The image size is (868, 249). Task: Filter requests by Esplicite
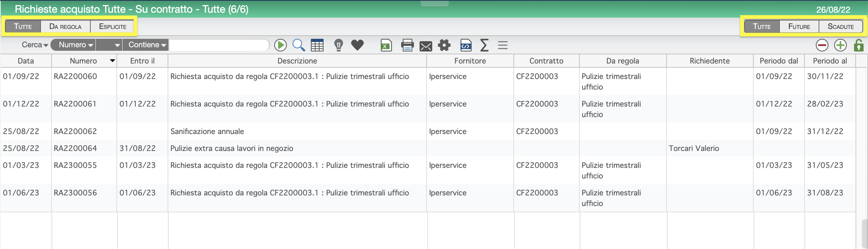coord(113,26)
